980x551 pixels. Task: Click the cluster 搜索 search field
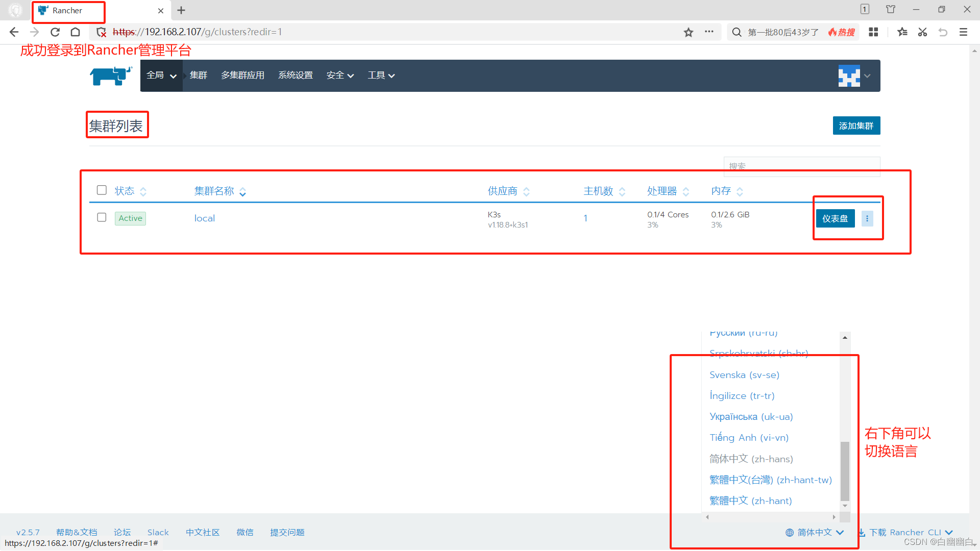click(x=802, y=166)
